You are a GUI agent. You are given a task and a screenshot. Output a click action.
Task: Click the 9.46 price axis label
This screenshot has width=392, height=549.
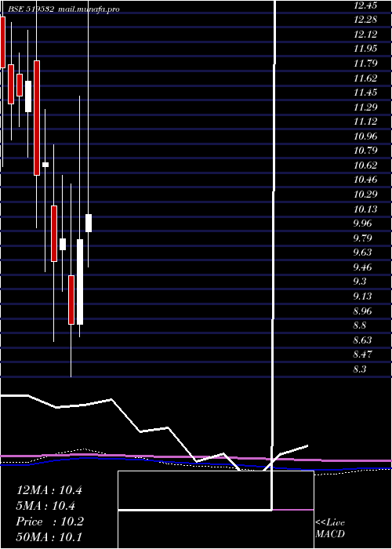(x=362, y=267)
